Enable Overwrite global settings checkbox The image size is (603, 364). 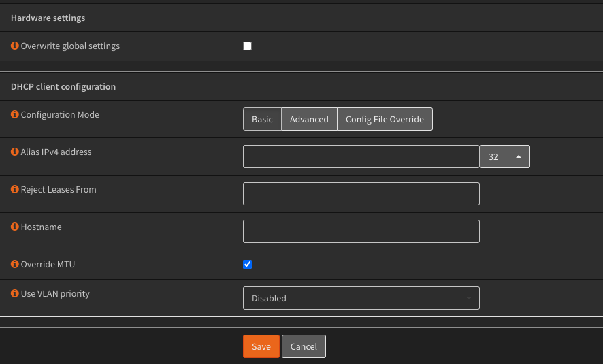(x=247, y=46)
